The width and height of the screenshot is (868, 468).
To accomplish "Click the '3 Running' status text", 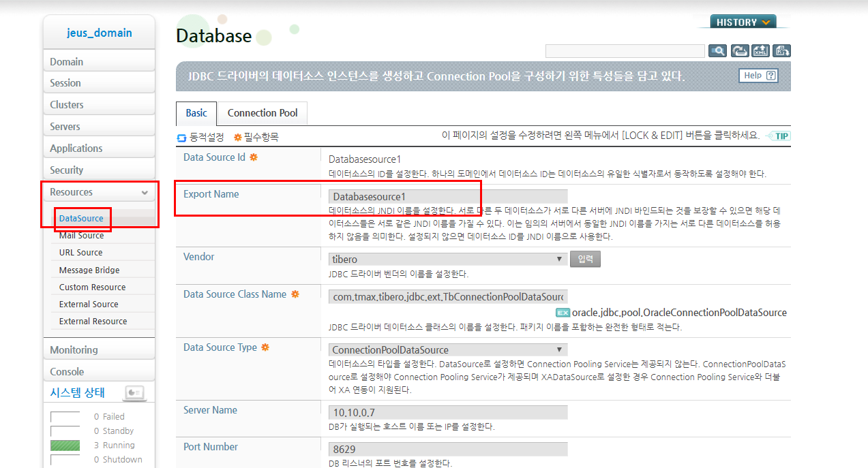I will [115, 446].
